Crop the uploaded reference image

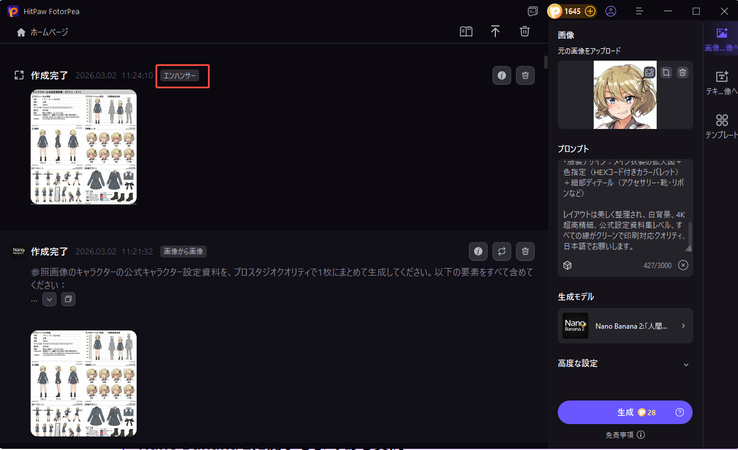click(x=666, y=72)
